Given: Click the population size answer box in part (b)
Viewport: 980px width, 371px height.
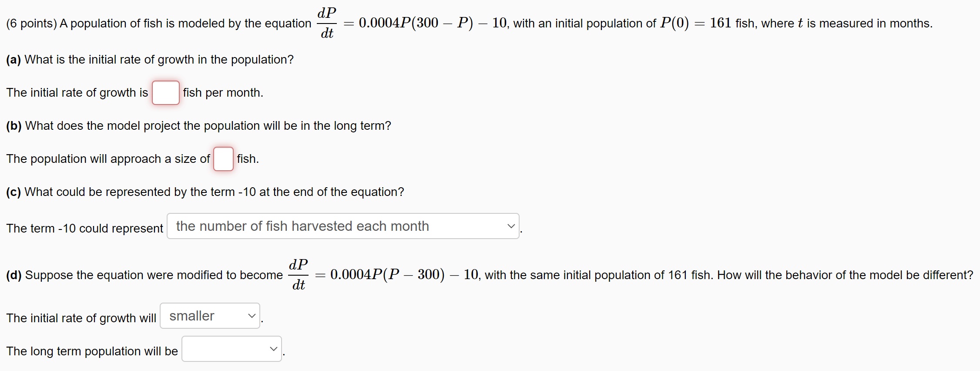Looking at the screenshot, I should coord(223,159).
